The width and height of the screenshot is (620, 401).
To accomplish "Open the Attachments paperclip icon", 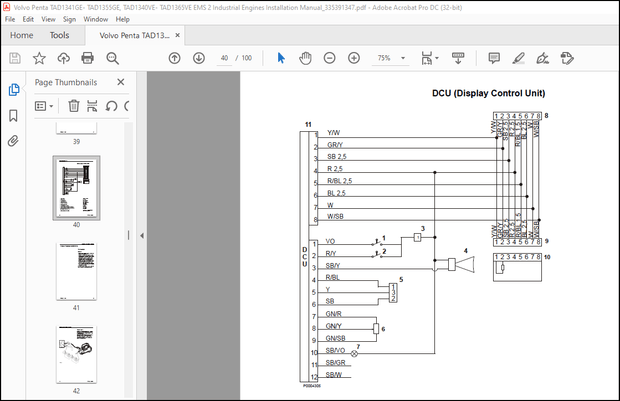I will tap(13, 141).
